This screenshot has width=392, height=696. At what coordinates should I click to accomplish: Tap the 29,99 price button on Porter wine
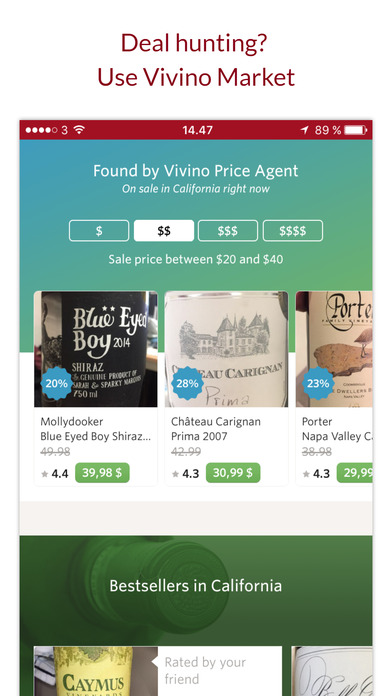(x=354, y=473)
